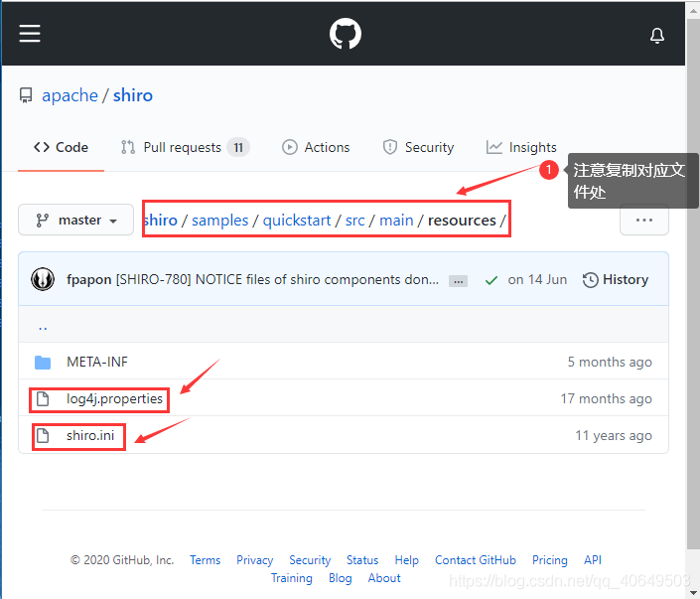Screen dimensions: 700x599
Task: Open the Terms footer link
Action: pos(206,560)
